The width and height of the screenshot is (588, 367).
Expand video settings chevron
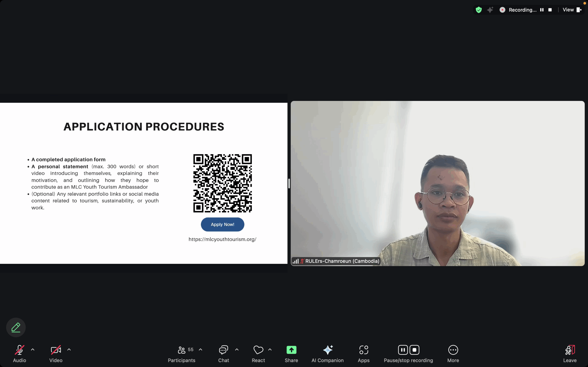(x=69, y=350)
